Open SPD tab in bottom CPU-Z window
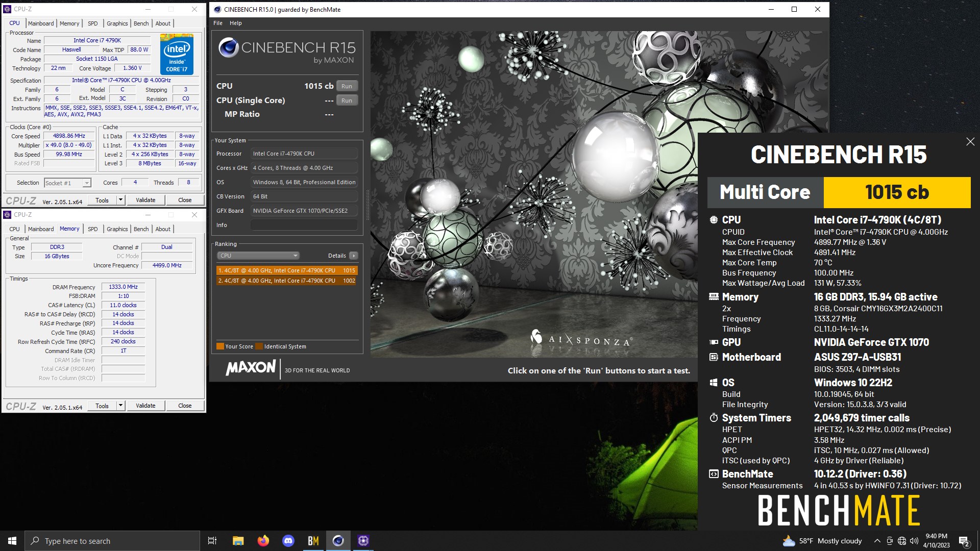Image resolution: width=980 pixels, height=551 pixels. pos(92,229)
